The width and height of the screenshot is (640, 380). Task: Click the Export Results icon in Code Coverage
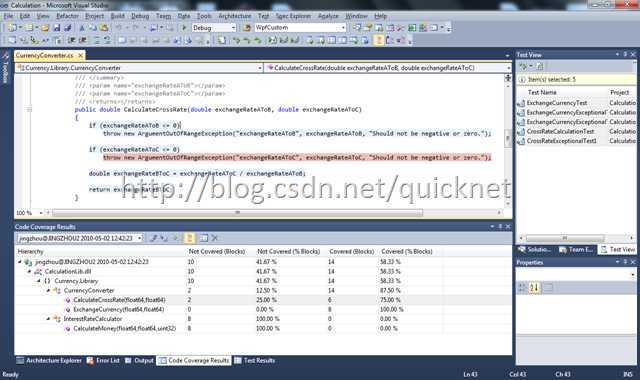coord(153,238)
